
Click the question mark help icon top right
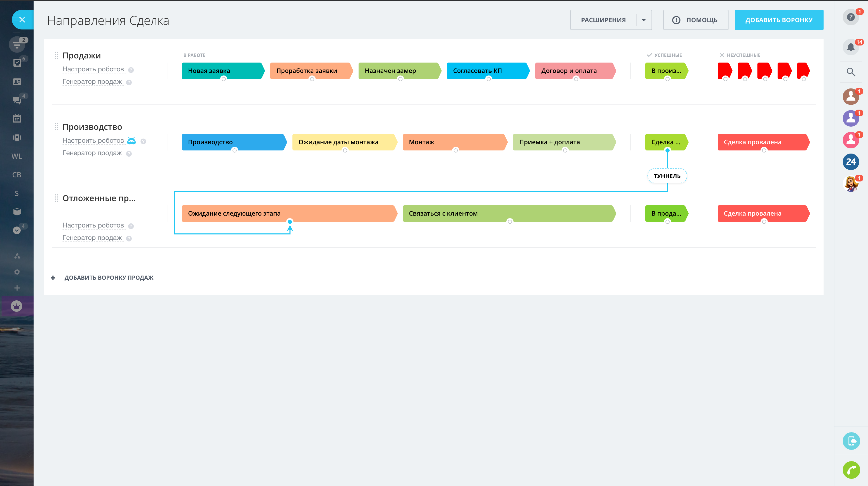tap(850, 17)
